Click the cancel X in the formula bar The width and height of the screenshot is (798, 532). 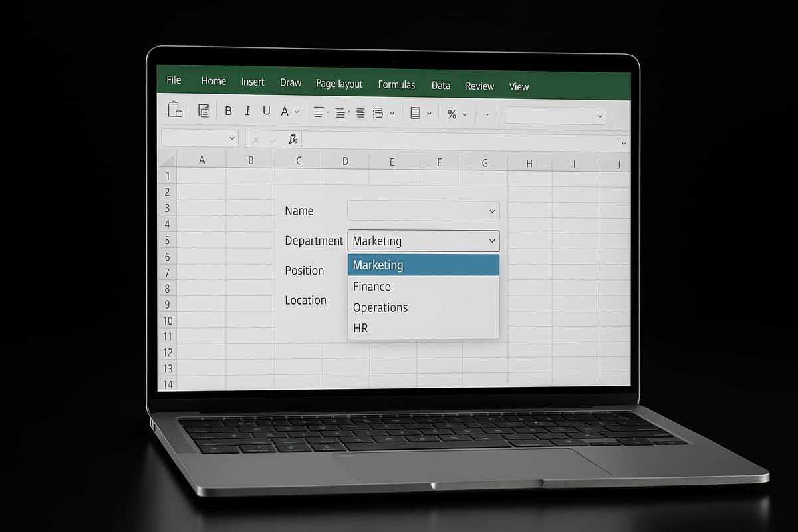tap(255, 139)
